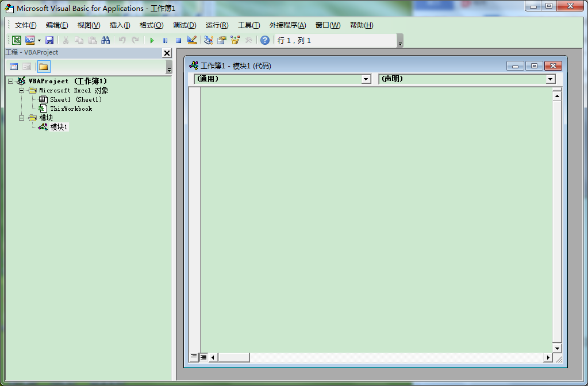Image resolution: width=588 pixels, height=386 pixels.
Task: Open VBA Help question mark icon
Action: tap(265, 40)
